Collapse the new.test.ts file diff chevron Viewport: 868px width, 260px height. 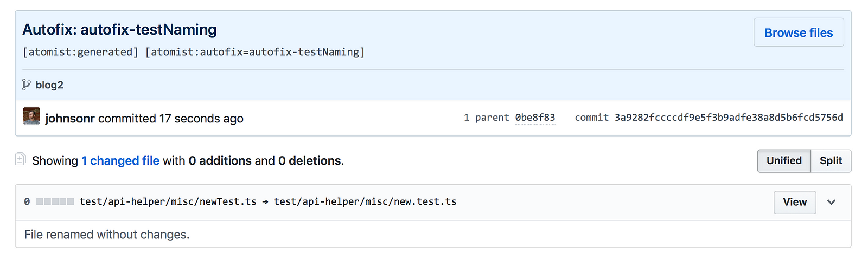pyautogui.click(x=831, y=202)
